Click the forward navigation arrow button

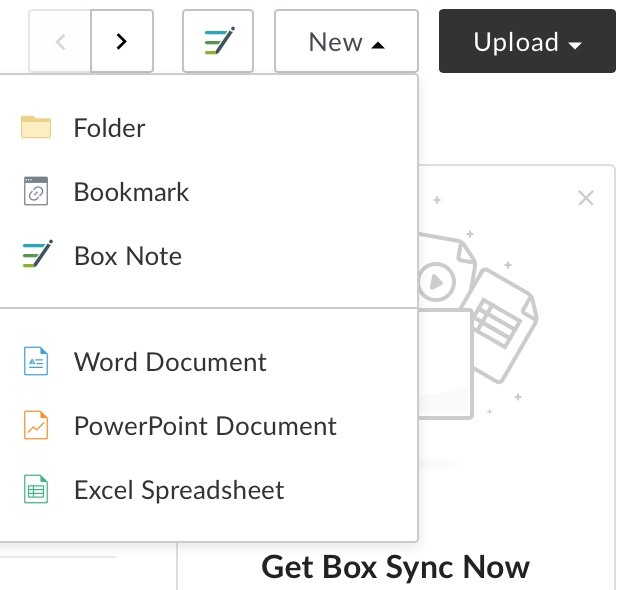(122, 41)
